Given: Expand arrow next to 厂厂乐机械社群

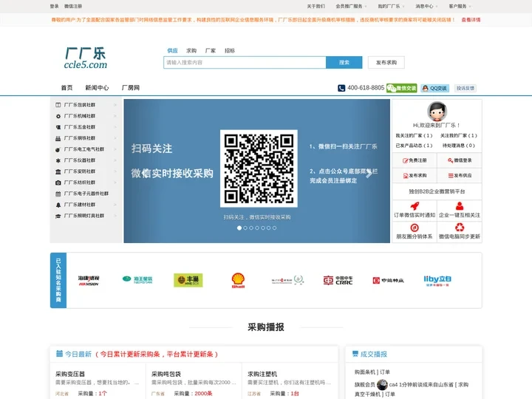Looking at the screenshot, I should 115,116.
